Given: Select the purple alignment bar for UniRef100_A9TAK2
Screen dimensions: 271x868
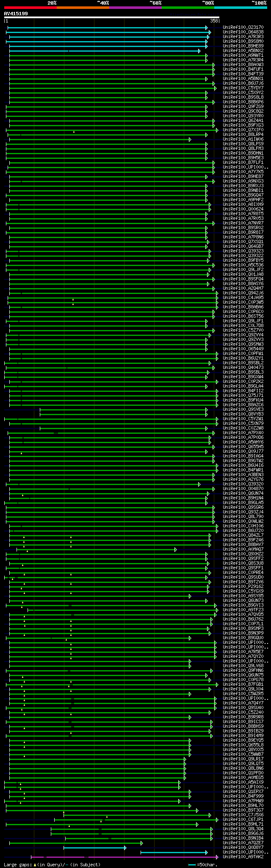Looking at the screenshot, I should pyautogui.click(x=125, y=857).
